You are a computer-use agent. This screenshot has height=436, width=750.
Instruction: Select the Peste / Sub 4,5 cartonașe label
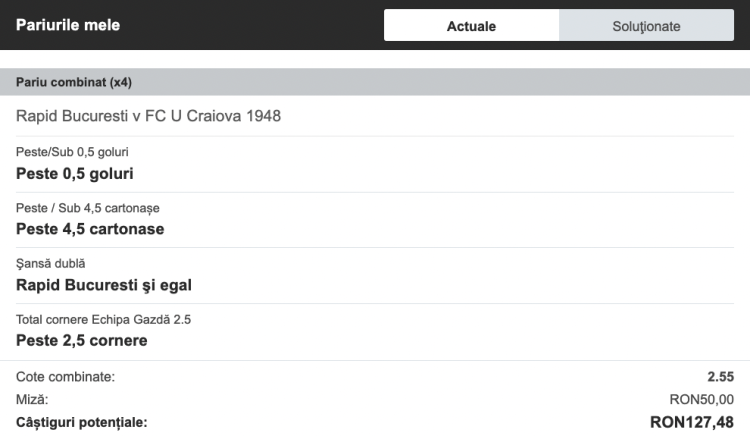[x=88, y=208]
